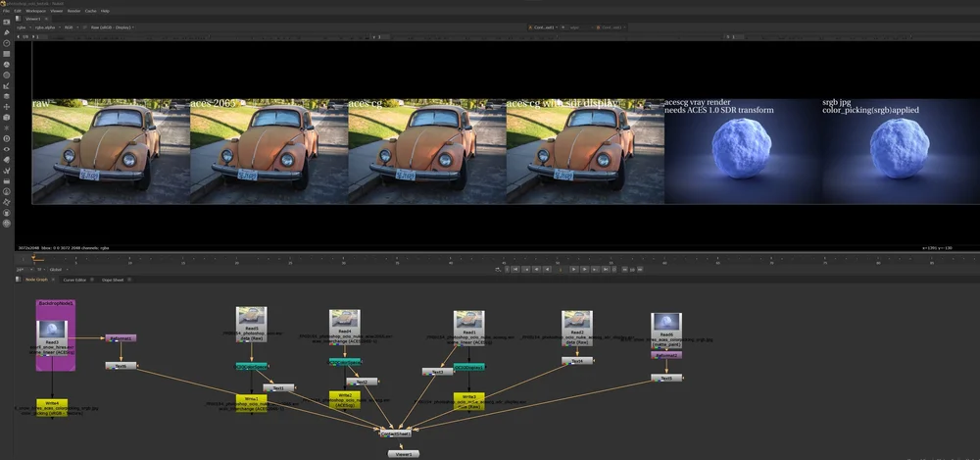Select the ContactSheet1 node
Screen dimensions: 980x460
coord(397,432)
